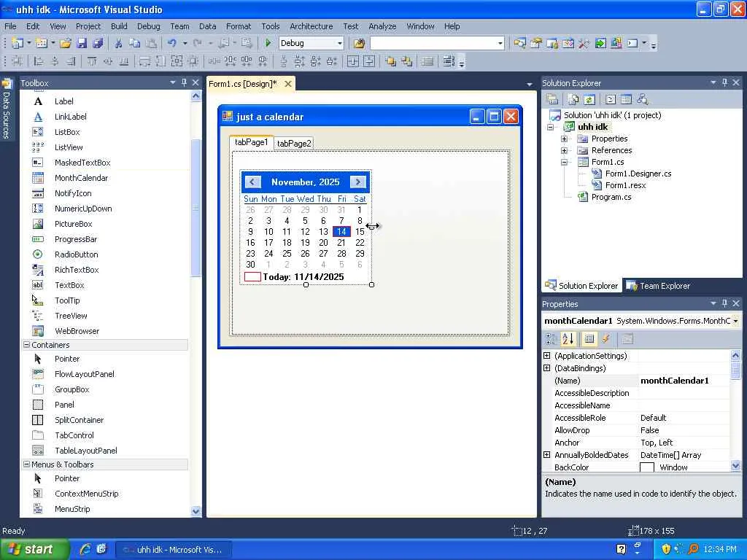Switch to the Team Explorer tab
This screenshot has width=747, height=560.
coord(659,286)
